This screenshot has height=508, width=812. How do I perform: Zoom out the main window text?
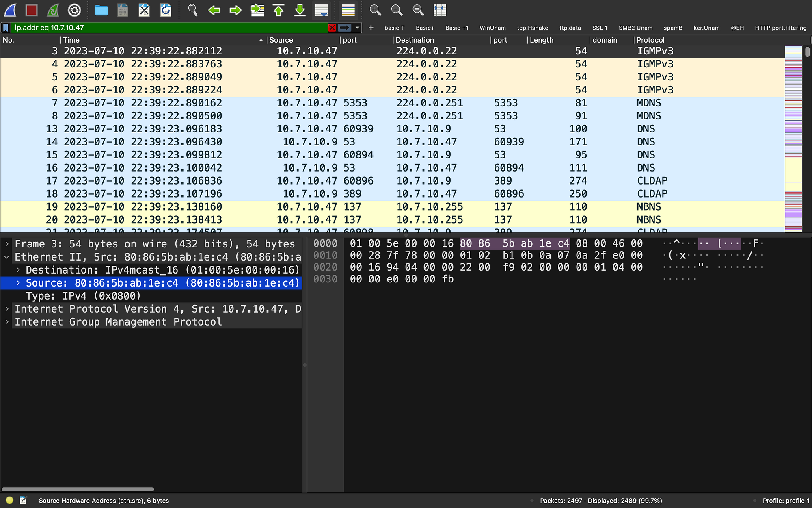pyautogui.click(x=397, y=10)
